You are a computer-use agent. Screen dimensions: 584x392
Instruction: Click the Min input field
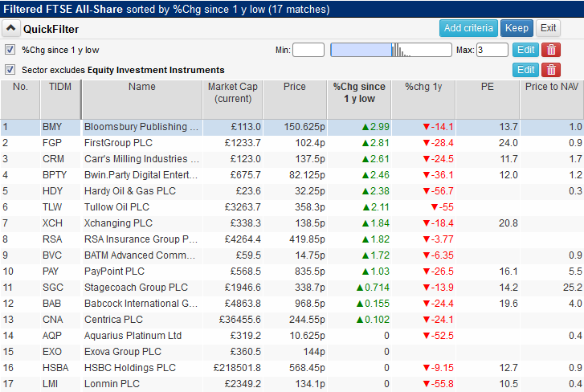pos(308,50)
